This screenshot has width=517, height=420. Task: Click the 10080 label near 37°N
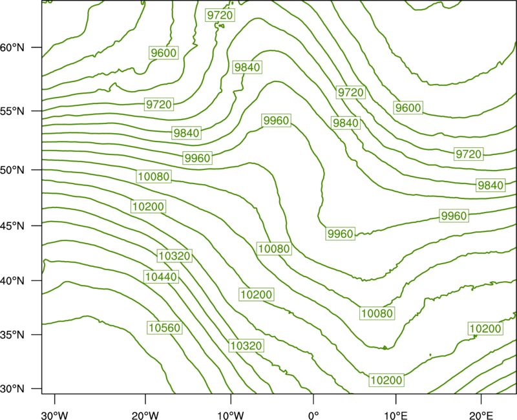click(x=377, y=313)
